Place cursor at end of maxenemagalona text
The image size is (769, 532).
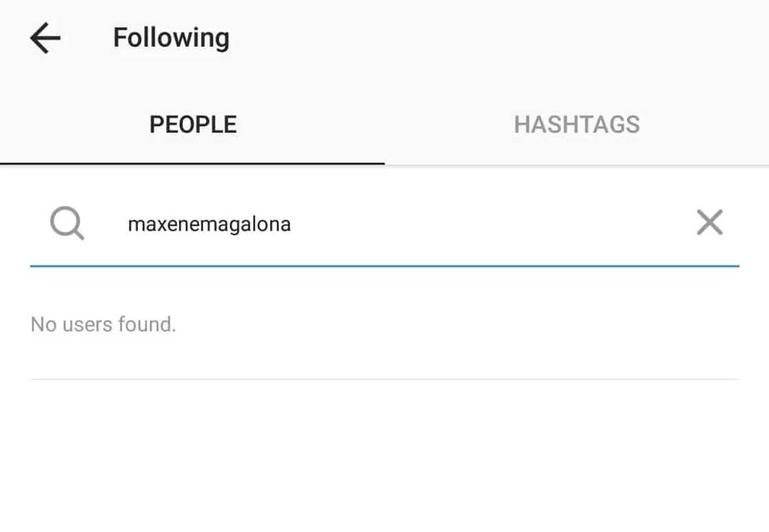pos(292,224)
